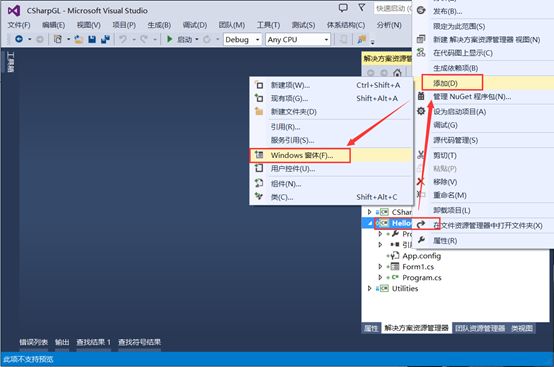Open the 生成(B) menu

159,25
